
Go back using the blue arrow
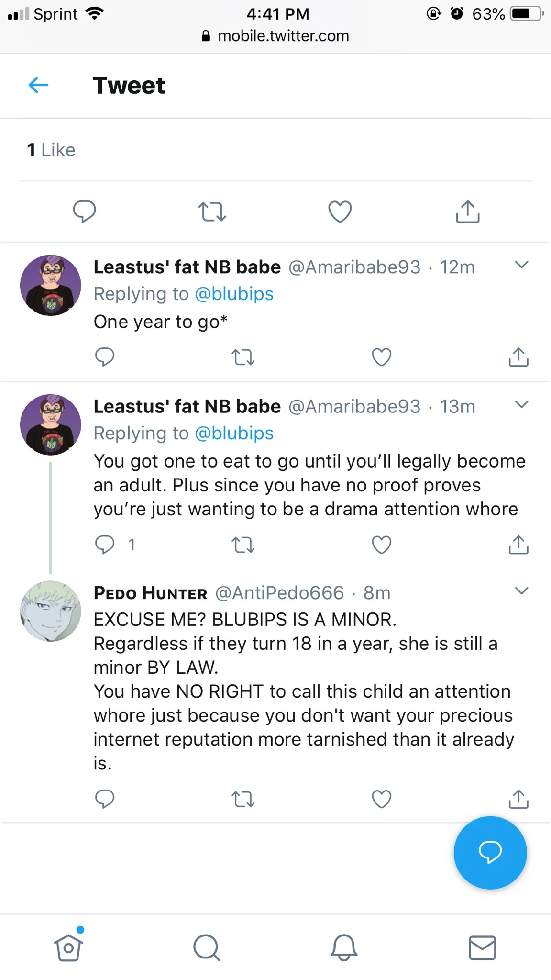pos(38,85)
